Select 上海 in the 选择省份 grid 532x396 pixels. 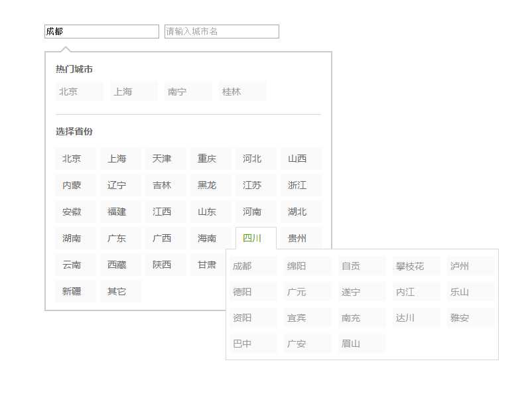click(x=121, y=159)
